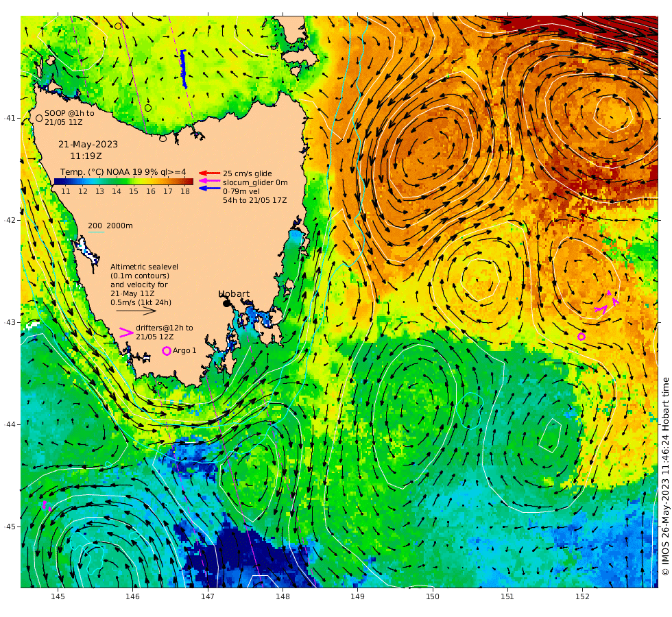
Task: Click the 11:19Z time label
Action: click(86, 156)
